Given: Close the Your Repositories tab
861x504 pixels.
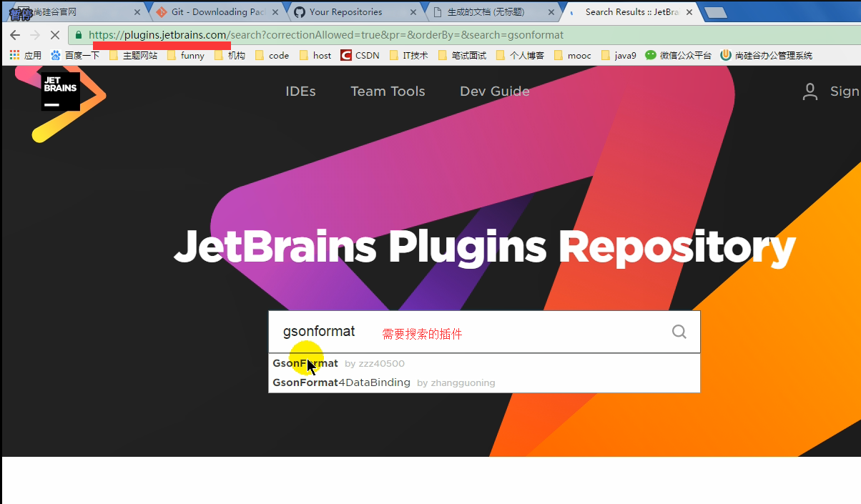Looking at the screenshot, I should tap(415, 12).
